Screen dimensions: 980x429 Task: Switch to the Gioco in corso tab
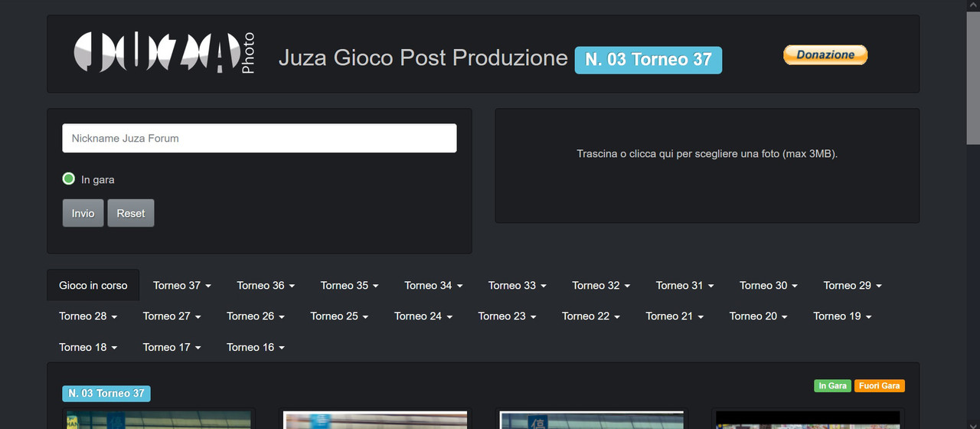[93, 285]
